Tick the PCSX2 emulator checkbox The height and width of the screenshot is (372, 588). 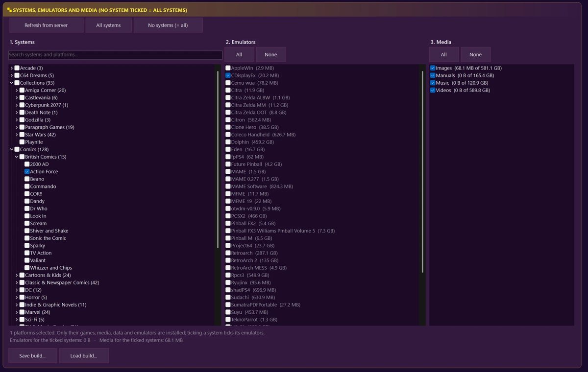click(228, 216)
